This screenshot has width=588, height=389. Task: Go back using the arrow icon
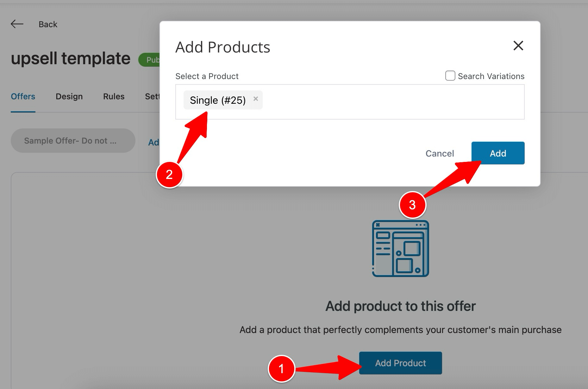tap(17, 24)
